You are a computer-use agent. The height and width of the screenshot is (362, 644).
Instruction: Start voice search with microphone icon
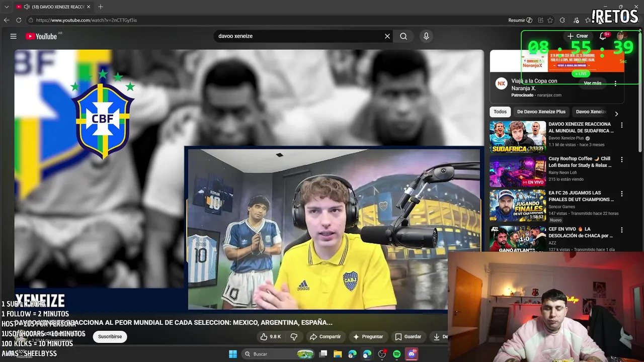coord(426,36)
